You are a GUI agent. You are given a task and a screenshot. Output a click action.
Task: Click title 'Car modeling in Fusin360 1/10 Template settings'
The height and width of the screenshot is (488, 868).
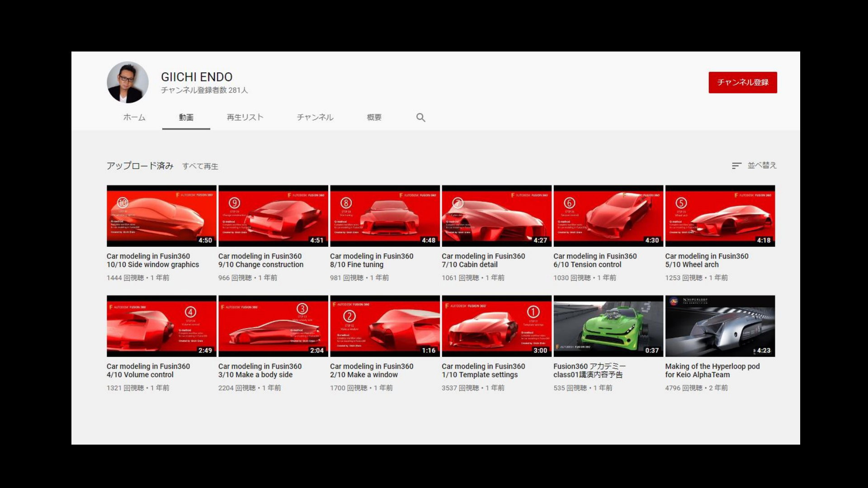click(483, 371)
